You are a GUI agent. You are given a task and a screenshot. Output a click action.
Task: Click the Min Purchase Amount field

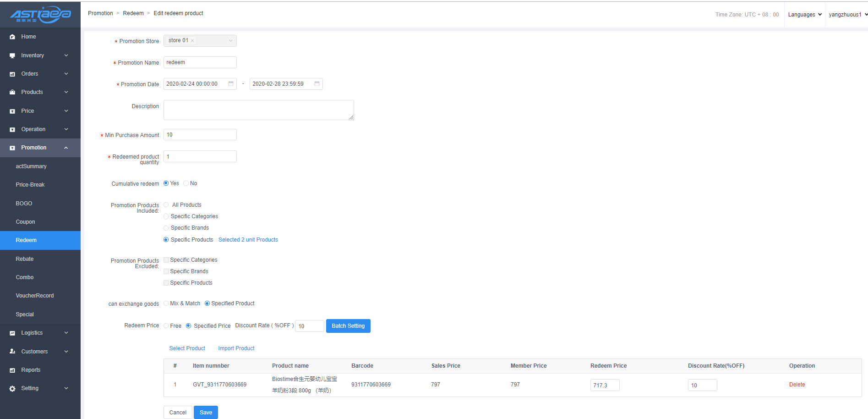[200, 135]
